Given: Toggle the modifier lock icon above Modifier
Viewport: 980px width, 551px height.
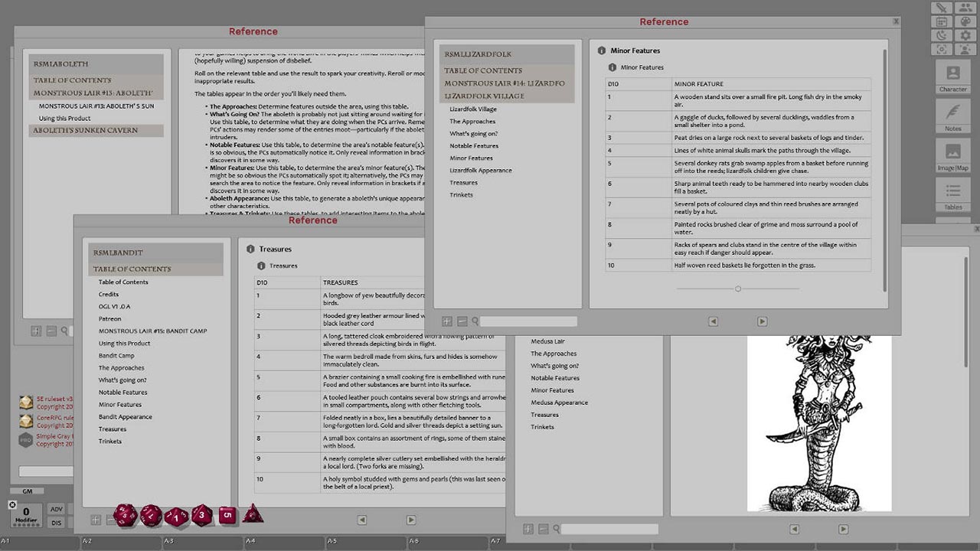Looking at the screenshot, I should click(x=12, y=505).
